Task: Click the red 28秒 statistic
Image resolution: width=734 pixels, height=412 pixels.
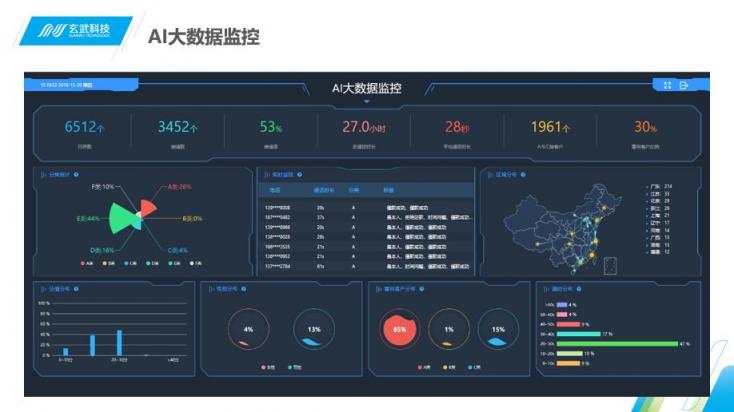Action: click(x=457, y=127)
